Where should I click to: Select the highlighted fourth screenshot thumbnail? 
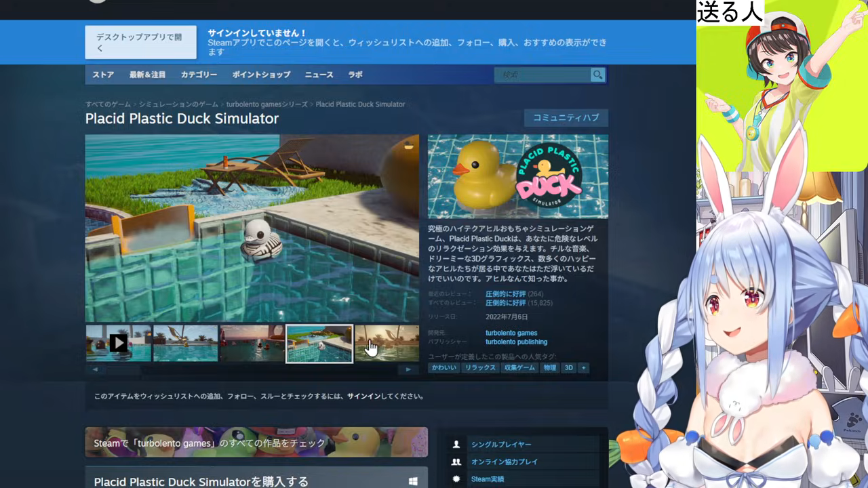pos(319,344)
